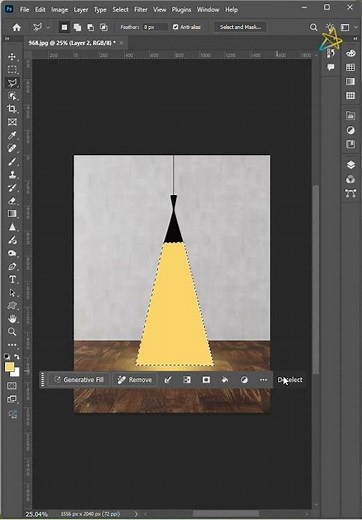Open the Patterns panel icon

pos(350,96)
